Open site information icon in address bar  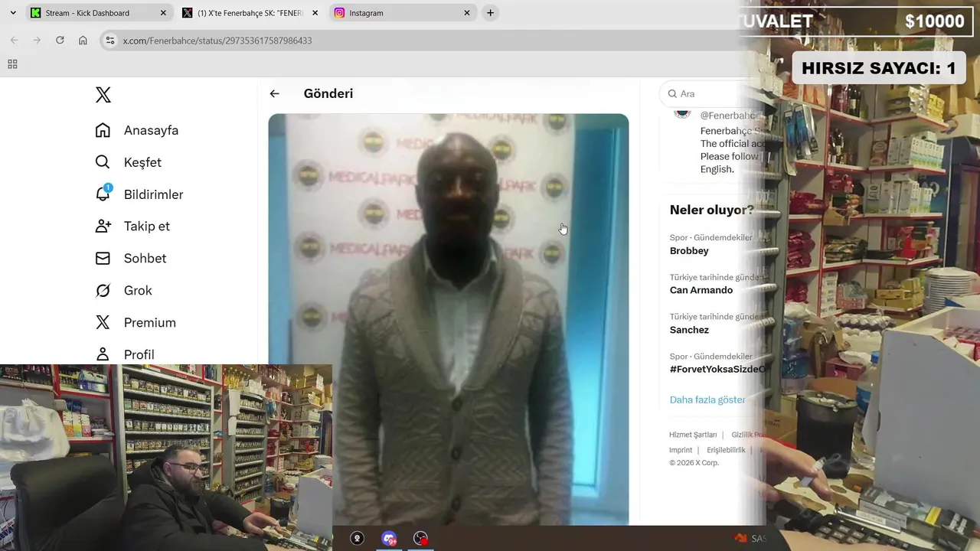click(110, 41)
